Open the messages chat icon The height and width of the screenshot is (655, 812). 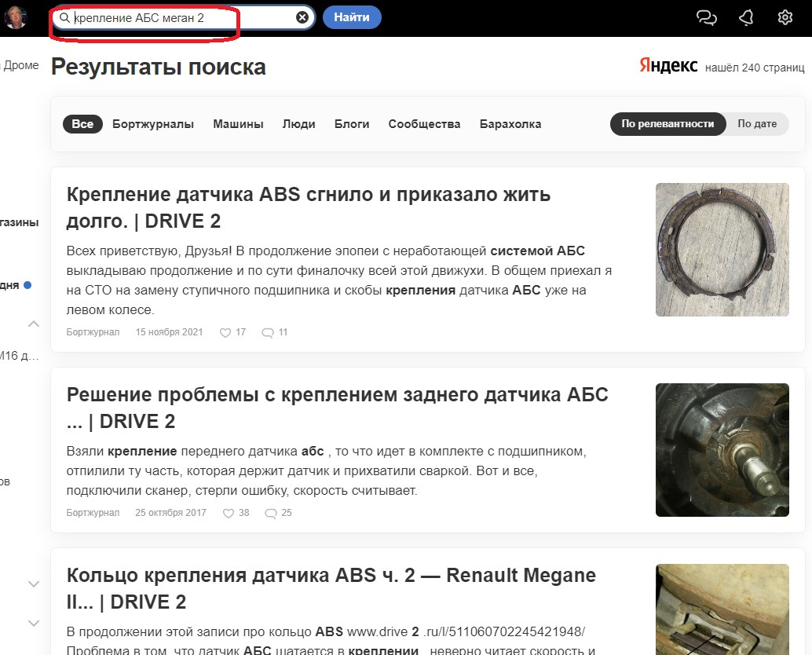pos(706,16)
